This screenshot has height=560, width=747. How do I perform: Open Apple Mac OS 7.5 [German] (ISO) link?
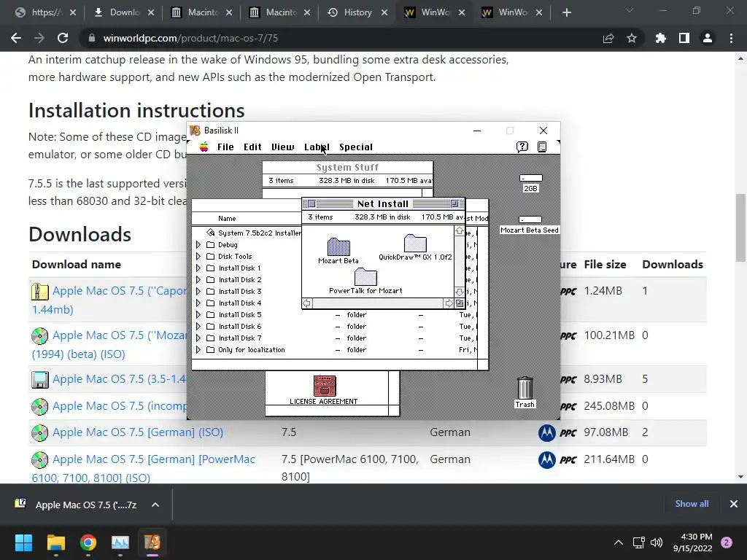click(138, 432)
